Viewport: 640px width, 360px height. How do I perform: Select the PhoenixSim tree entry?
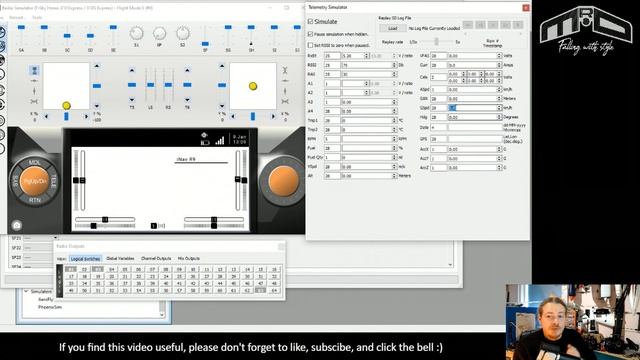[x=50, y=307]
